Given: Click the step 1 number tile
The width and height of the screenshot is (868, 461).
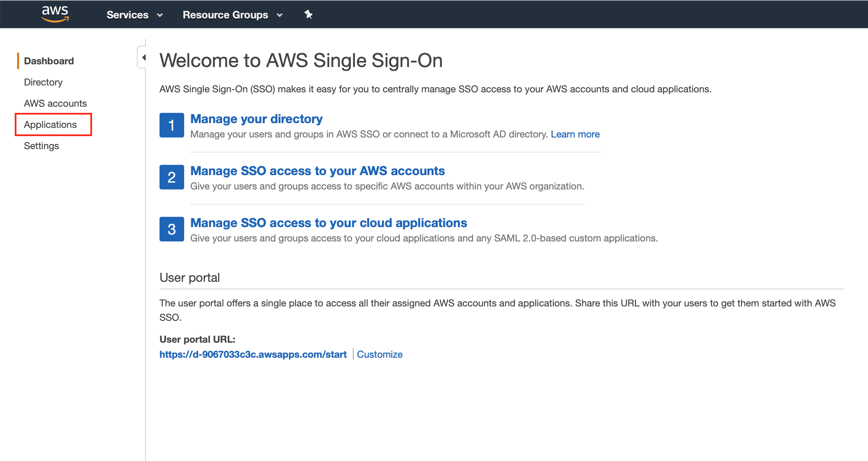Looking at the screenshot, I should tap(171, 125).
